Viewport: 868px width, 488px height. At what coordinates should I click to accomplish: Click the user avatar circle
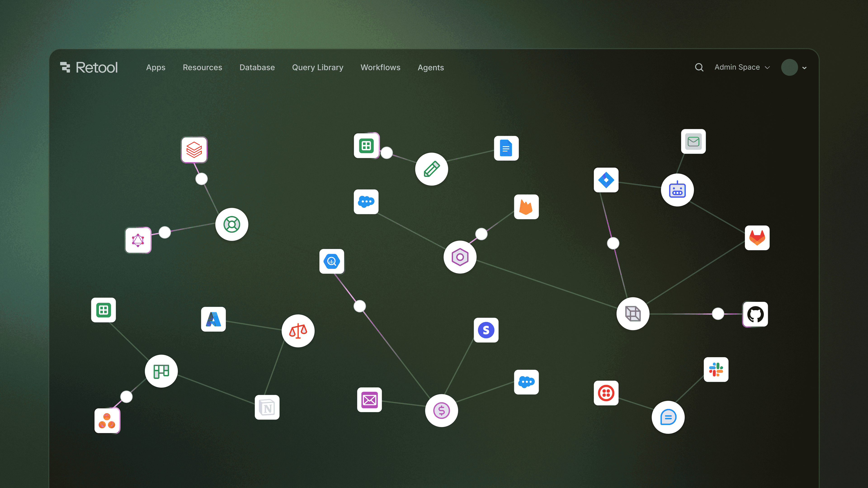790,67
